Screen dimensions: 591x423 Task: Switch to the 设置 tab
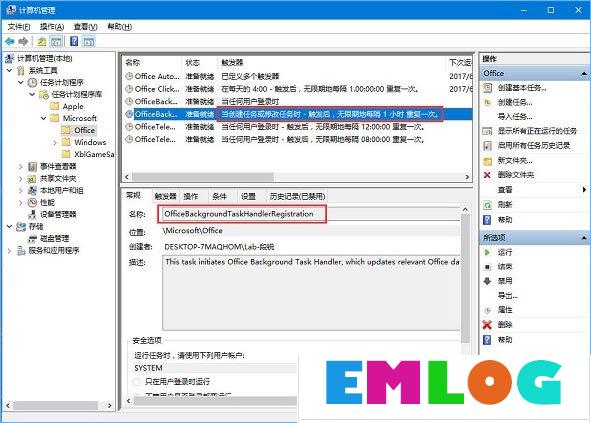coord(248,196)
